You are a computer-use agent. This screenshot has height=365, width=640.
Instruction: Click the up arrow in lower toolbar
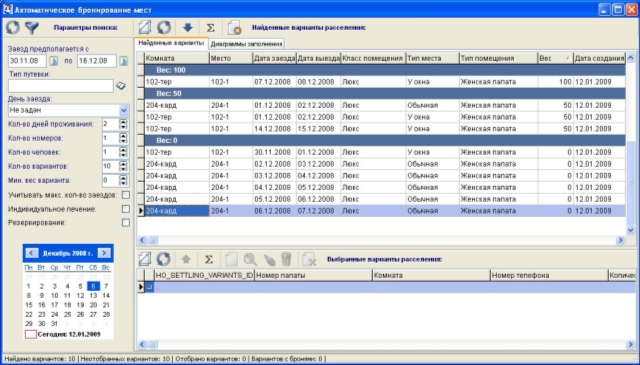coord(186,259)
